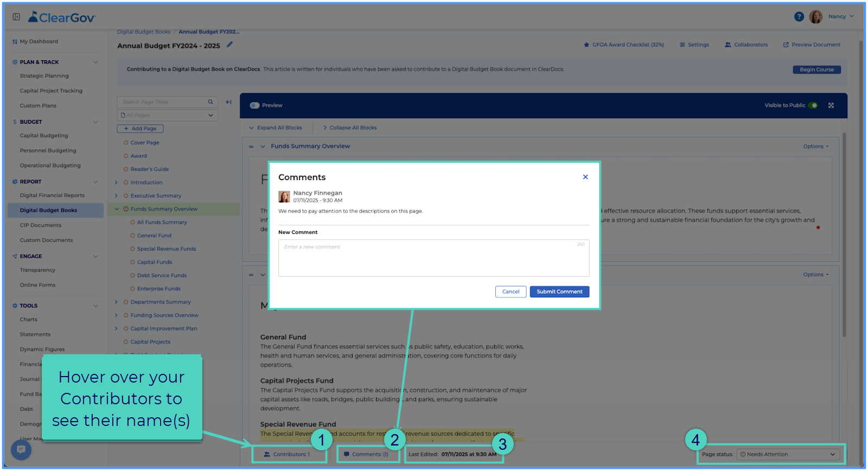Screen dimensions: 868x471
Task: Select All Funds Summary page
Action: coord(162,222)
